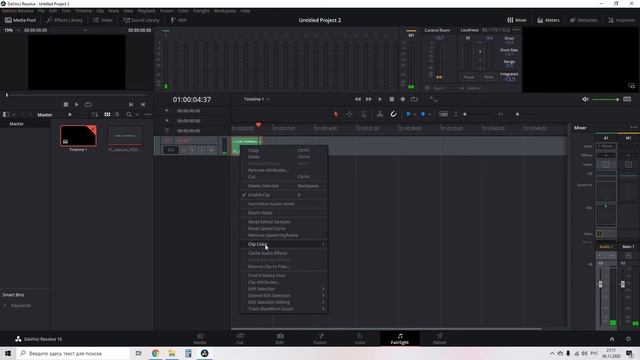Viewport: 640px width, 360px height.
Task: Open the Index panel
Action: pos(103,20)
